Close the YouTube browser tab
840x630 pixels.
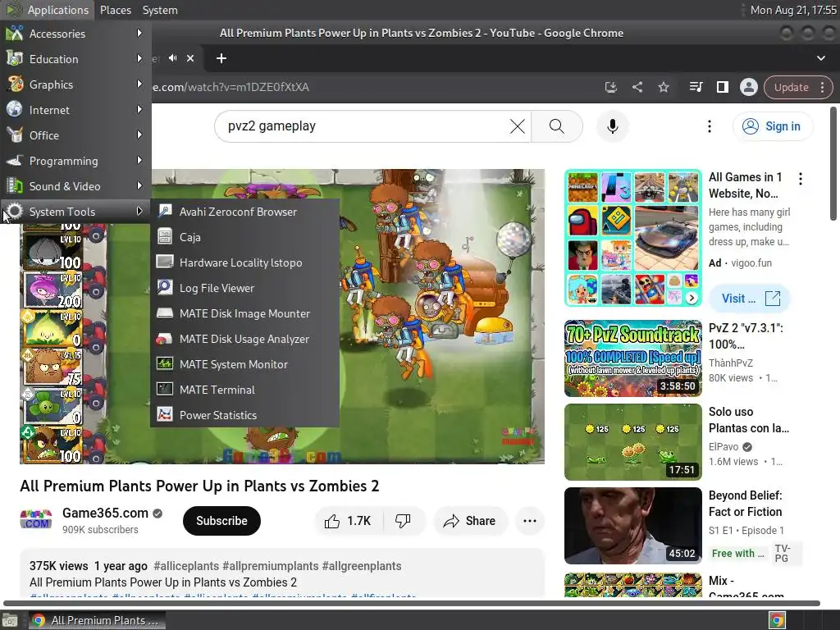pyautogui.click(x=190, y=58)
